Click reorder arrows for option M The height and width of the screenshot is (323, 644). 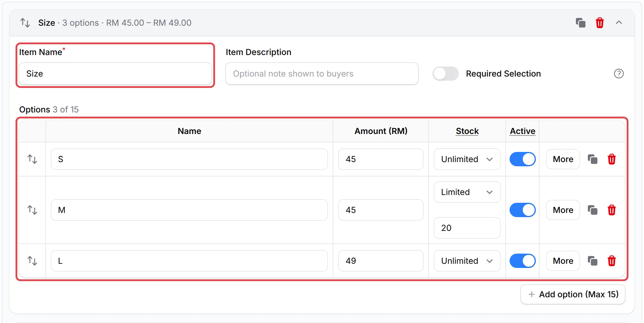click(x=32, y=210)
